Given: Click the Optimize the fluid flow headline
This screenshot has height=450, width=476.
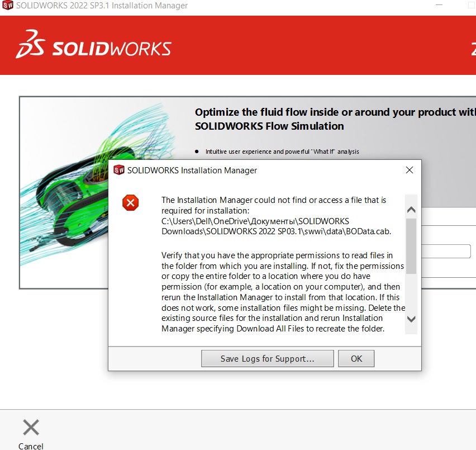Looking at the screenshot, I should coord(335,119).
